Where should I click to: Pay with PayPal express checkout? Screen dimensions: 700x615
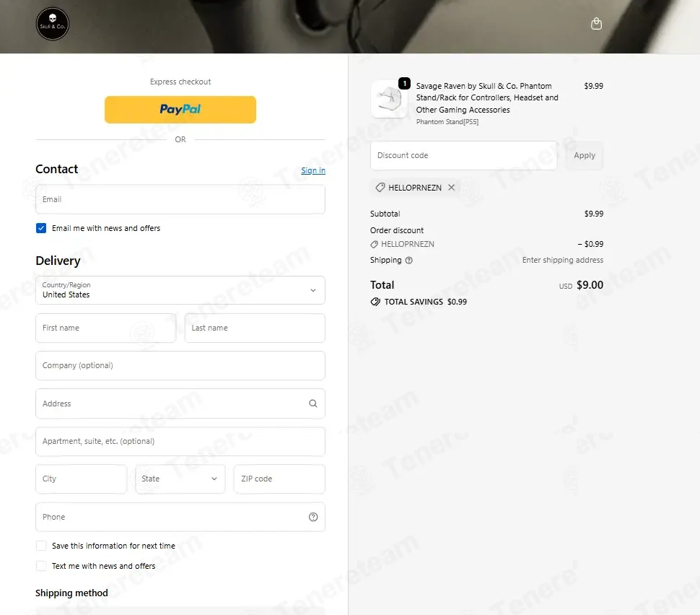(x=180, y=110)
